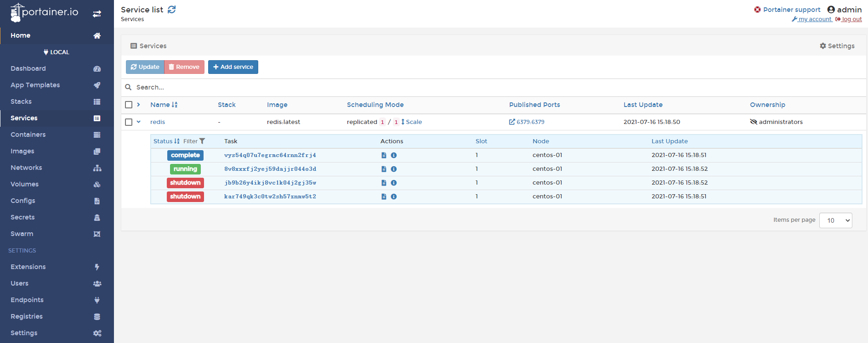Click the Home house icon

[x=97, y=35]
